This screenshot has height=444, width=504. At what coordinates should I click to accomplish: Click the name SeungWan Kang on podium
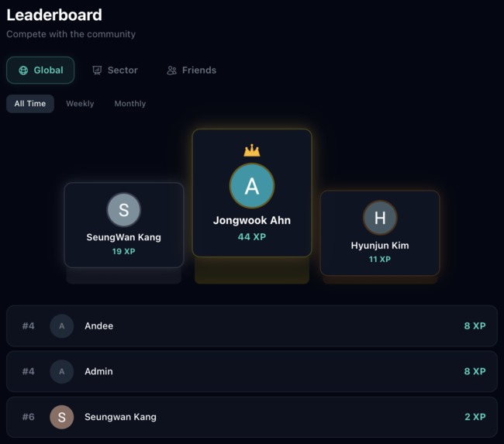(124, 237)
